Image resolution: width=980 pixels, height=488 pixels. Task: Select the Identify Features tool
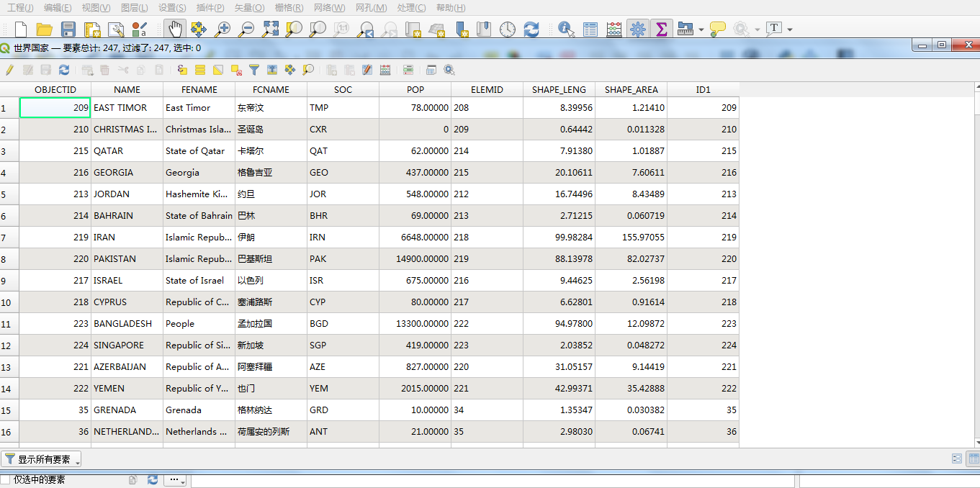click(x=567, y=30)
